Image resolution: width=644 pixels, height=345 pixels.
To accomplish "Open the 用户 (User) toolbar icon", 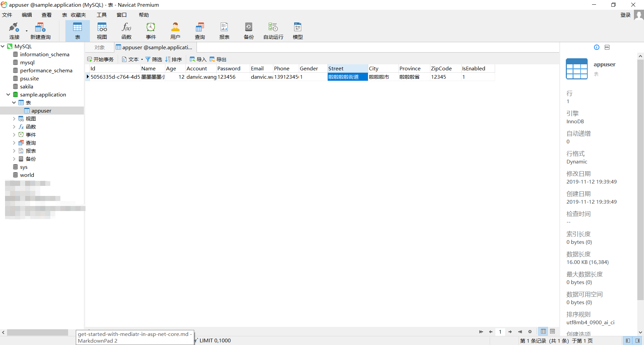I will pos(175,31).
